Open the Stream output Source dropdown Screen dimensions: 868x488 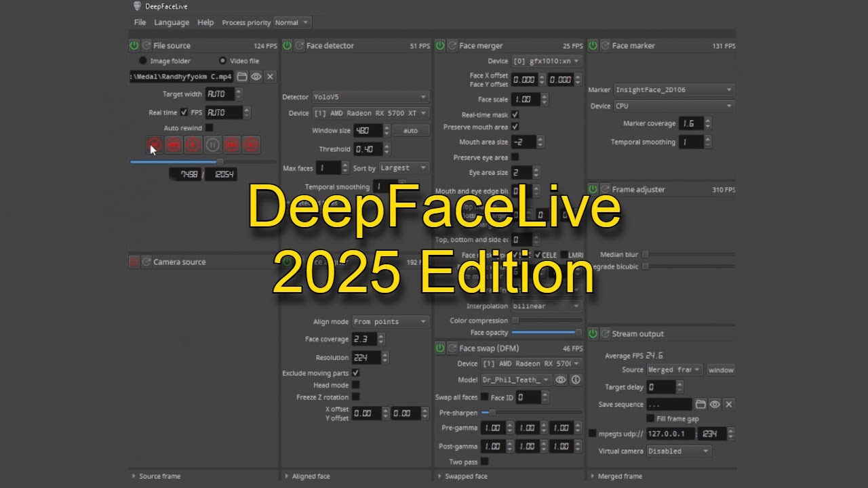[675, 369]
